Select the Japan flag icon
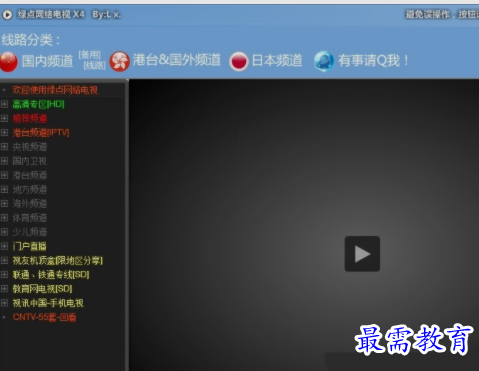 tap(239, 61)
